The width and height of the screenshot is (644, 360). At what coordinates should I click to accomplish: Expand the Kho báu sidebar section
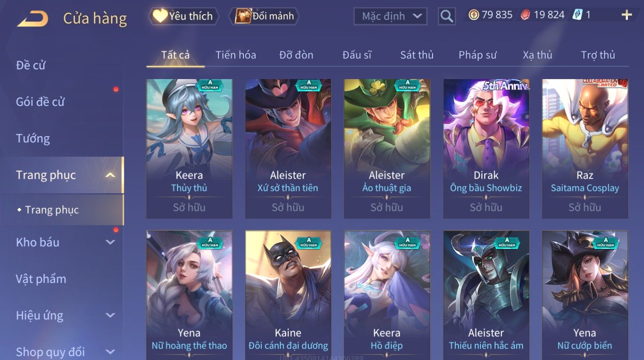(110, 242)
